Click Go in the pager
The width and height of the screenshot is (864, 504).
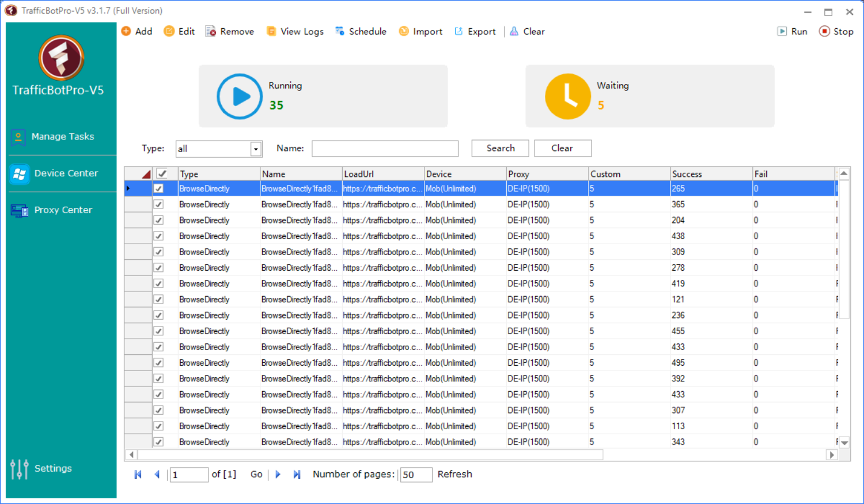tap(256, 474)
